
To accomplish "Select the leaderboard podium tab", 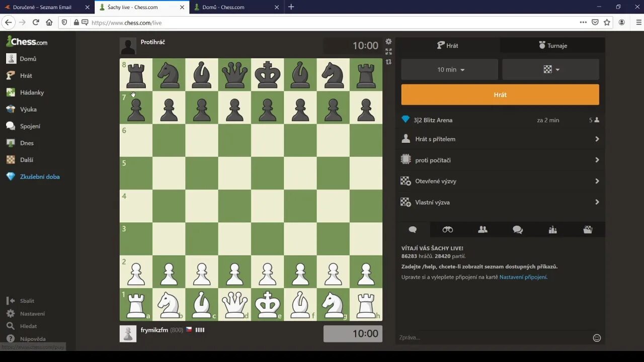I will coord(552,230).
